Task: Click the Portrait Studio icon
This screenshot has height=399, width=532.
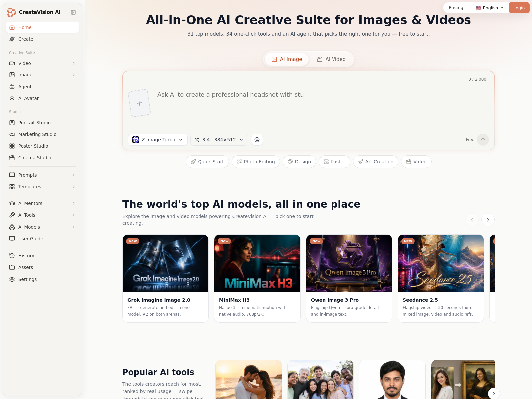Action: click(x=12, y=123)
